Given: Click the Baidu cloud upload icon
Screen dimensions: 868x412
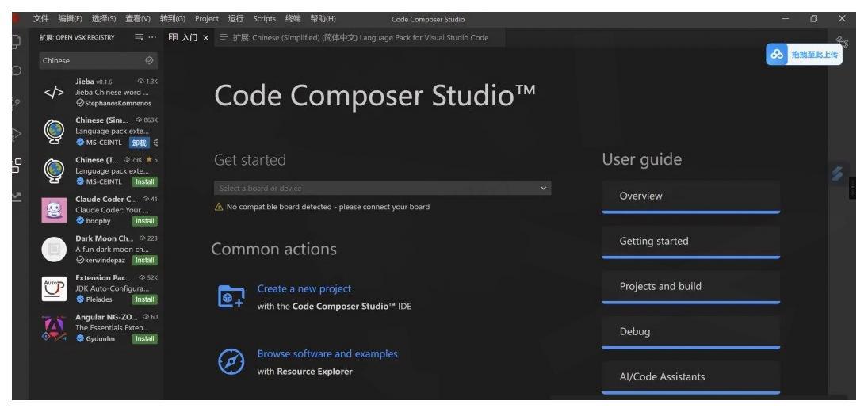Looking at the screenshot, I should [777, 54].
